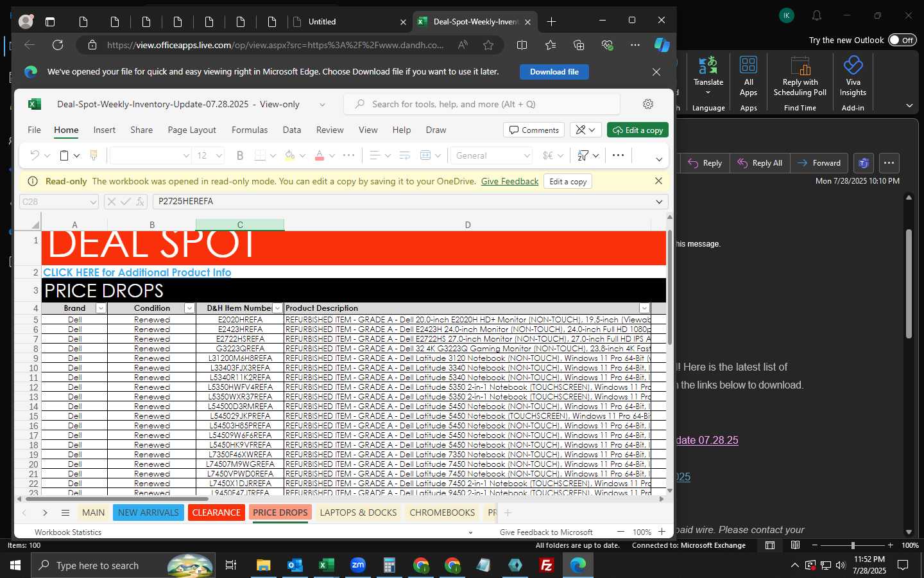Screen dimensions: 924x578
Task: Click the Search for tools box
Action: (x=483, y=104)
